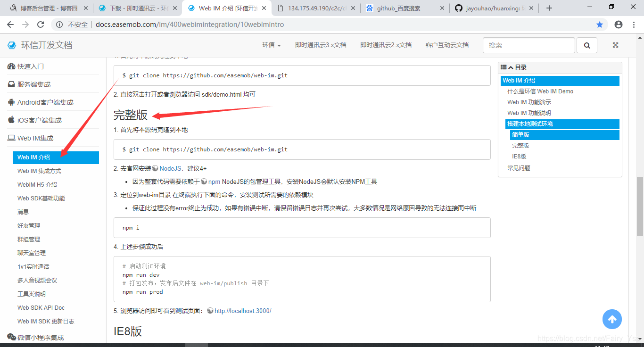Close the 博客后台管理 tab
644x347 pixels.
85,8
